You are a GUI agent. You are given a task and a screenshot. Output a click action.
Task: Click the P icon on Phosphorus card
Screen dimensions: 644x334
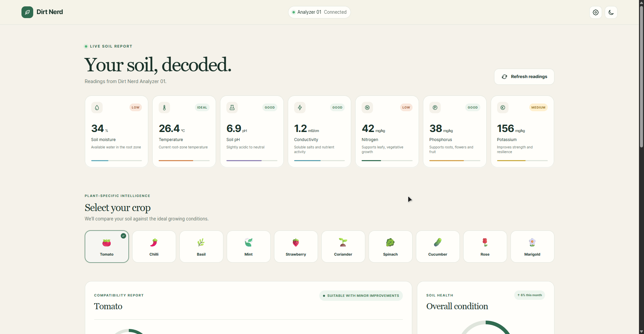435,108
